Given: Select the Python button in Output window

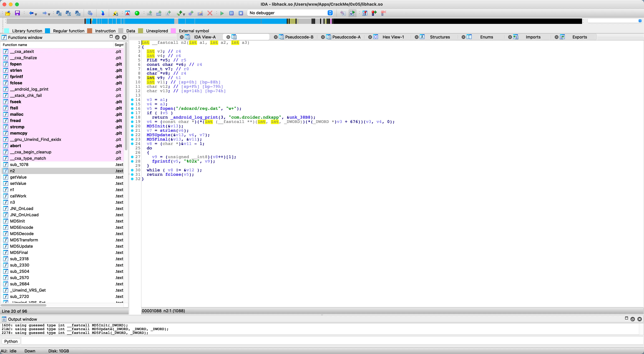Looking at the screenshot, I should pyautogui.click(x=11, y=341).
